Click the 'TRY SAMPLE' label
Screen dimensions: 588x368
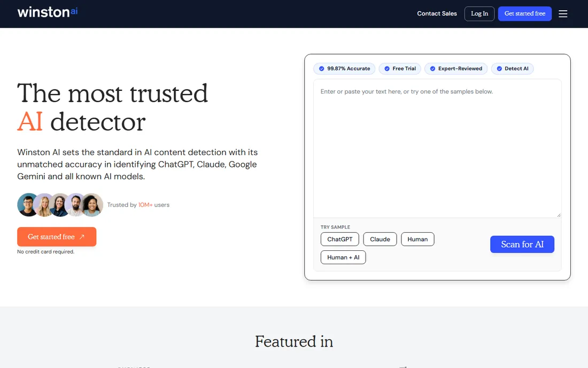(335, 227)
